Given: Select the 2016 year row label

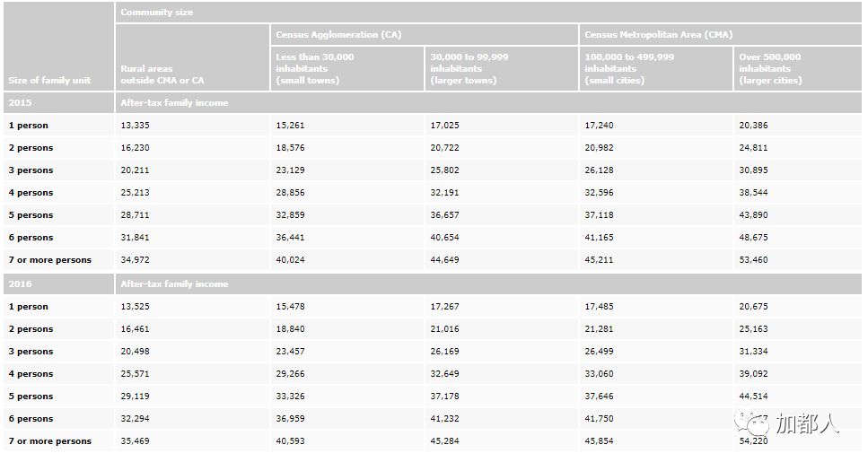Looking at the screenshot, I should [x=20, y=284].
